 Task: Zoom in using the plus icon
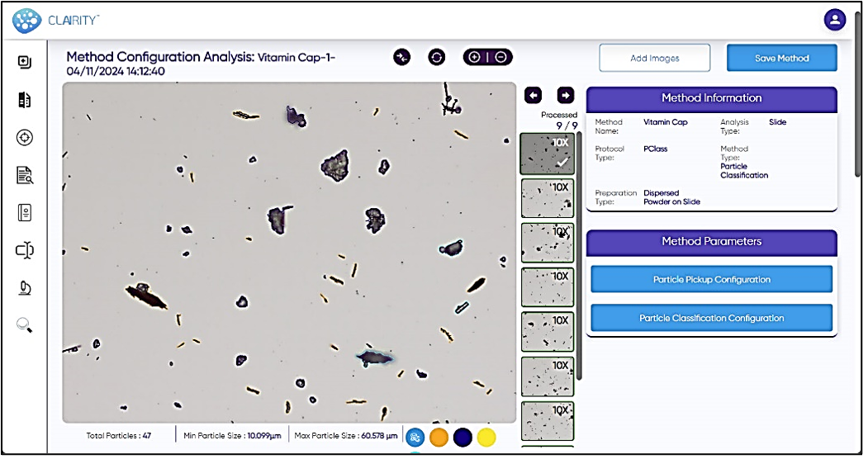475,57
